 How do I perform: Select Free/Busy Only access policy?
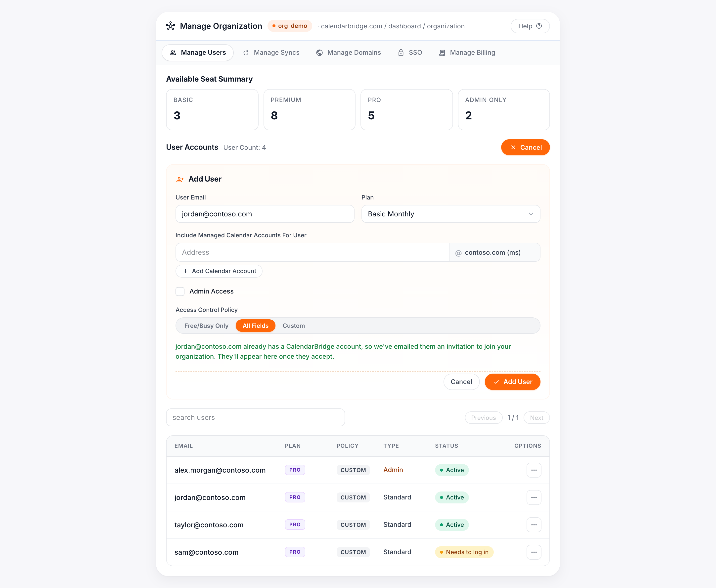tap(206, 326)
